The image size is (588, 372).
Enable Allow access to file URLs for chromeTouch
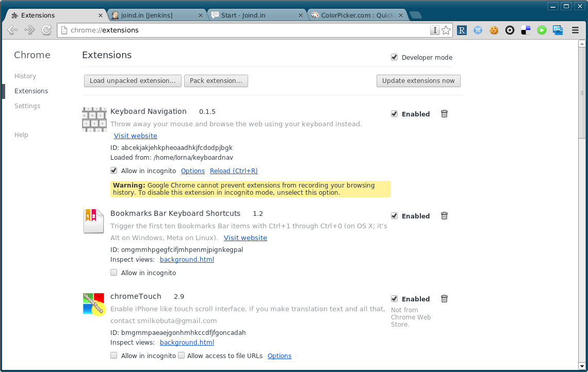[181, 355]
